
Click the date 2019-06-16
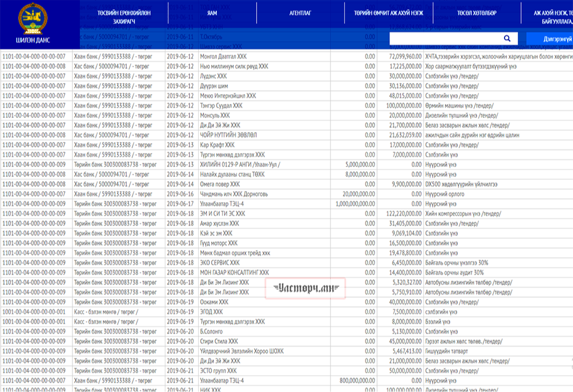pos(180,194)
